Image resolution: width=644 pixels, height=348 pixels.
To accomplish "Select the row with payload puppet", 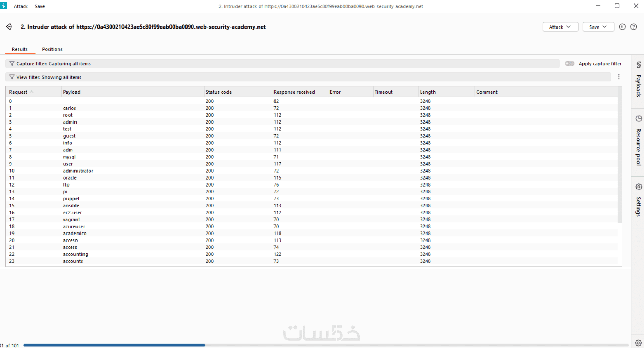I will pos(311,199).
